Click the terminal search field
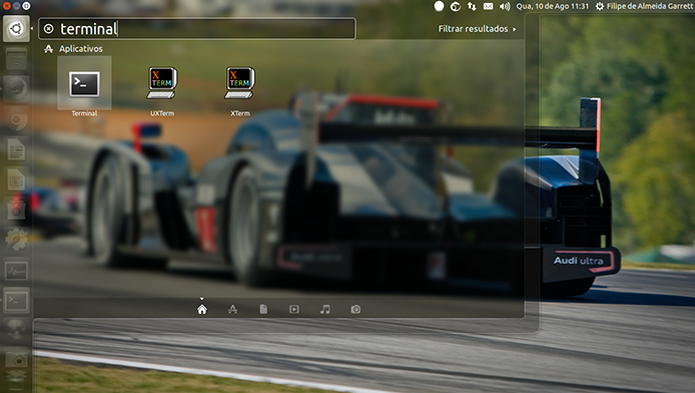 197,29
